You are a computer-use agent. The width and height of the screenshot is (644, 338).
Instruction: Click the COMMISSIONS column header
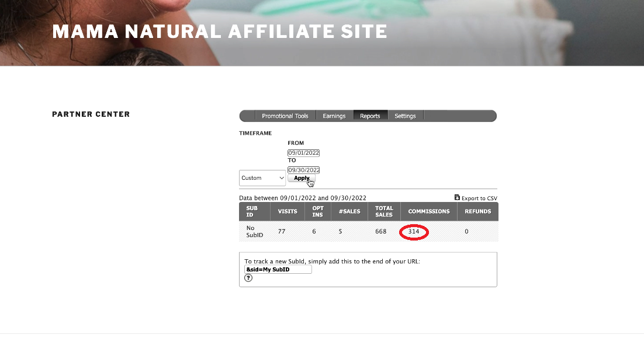pyautogui.click(x=429, y=211)
